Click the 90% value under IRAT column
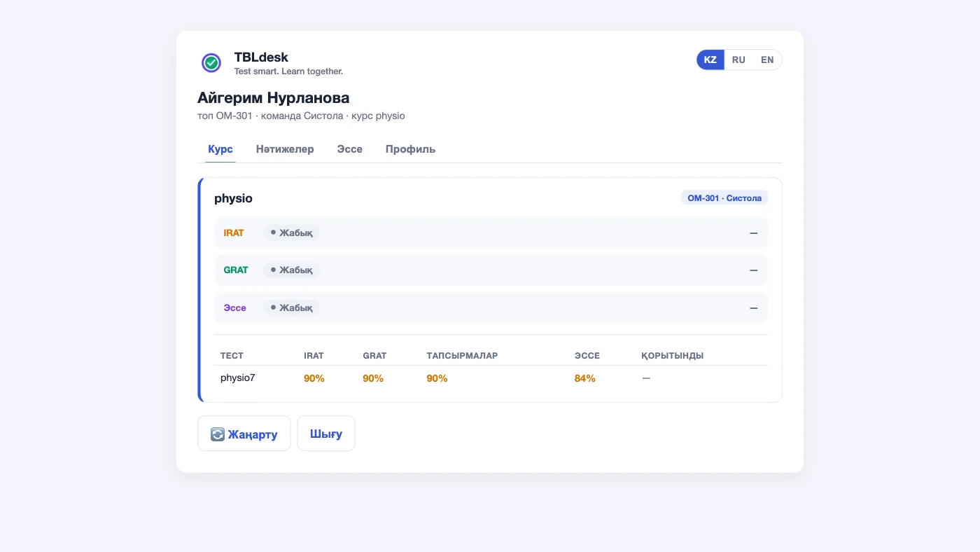 click(x=314, y=378)
